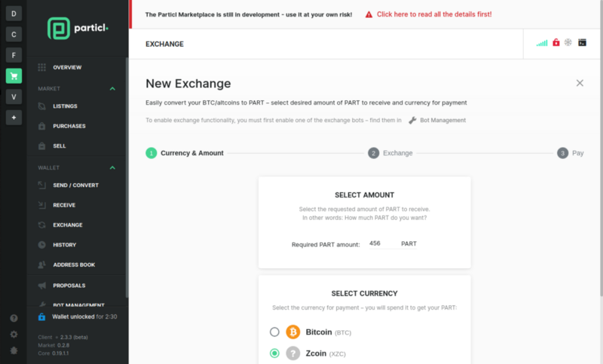Click the add wallet plus icon

14,118
